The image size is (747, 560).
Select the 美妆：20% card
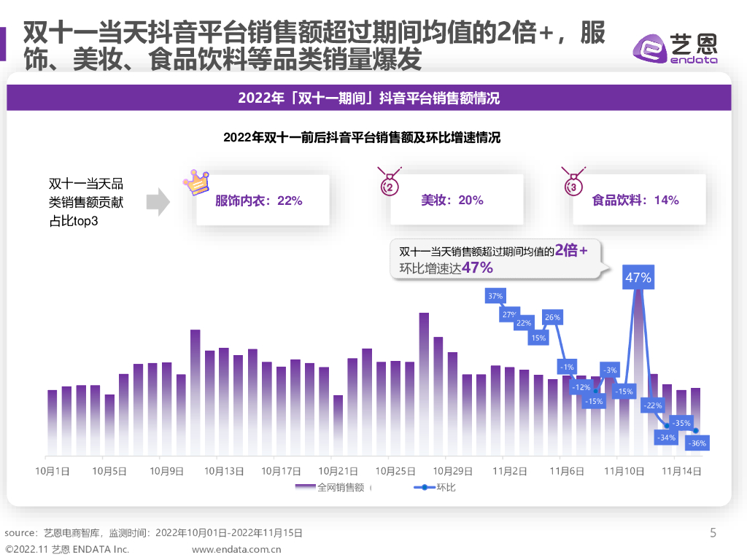(x=457, y=200)
